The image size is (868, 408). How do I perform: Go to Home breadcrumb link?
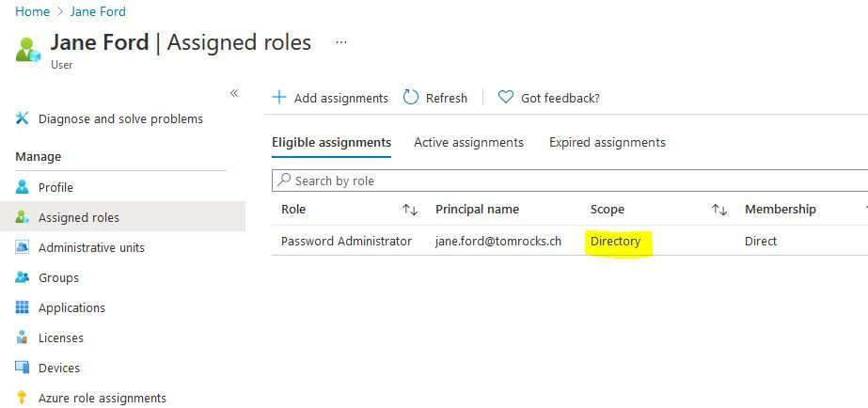tap(32, 11)
